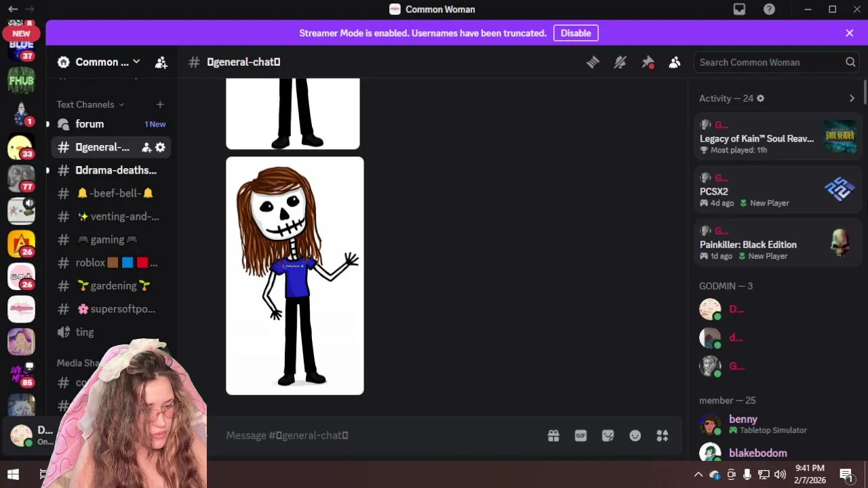Click the member list scrollbar

[x=865, y=91]
